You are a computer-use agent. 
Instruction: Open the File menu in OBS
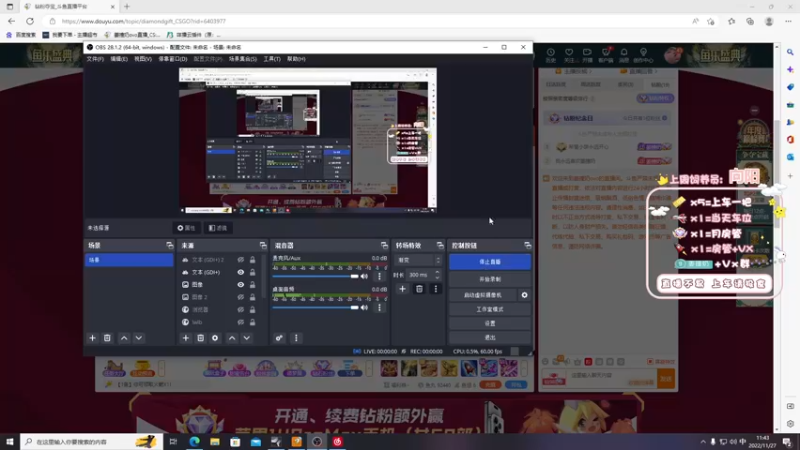pyautogui.click(x=95, y=59)
